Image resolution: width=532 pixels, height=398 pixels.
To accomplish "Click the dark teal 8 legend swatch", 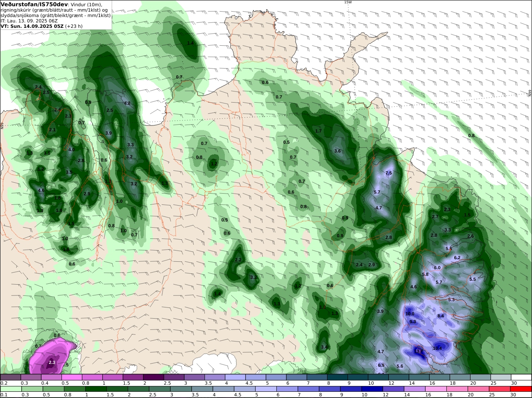I will [338, 377].
